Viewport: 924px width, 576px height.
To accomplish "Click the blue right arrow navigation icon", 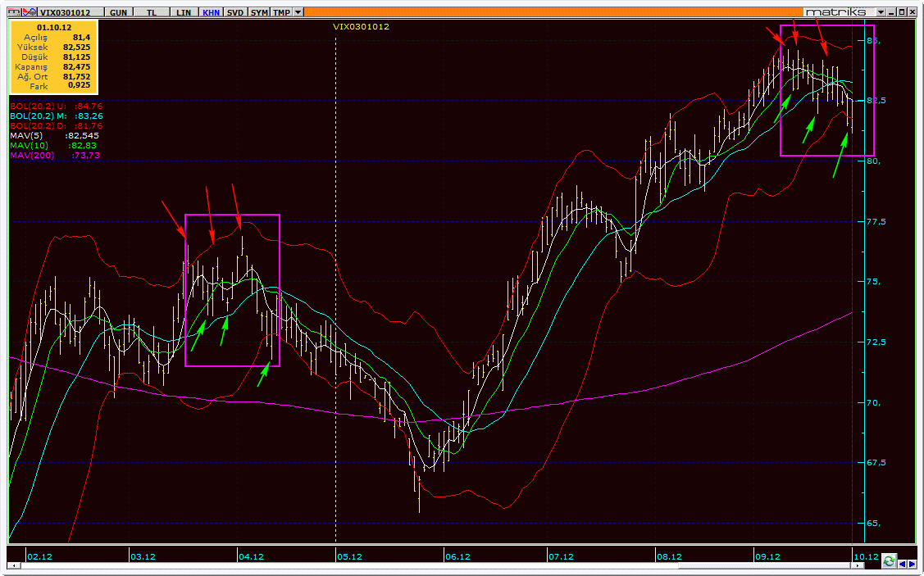I will click(913, 565).
